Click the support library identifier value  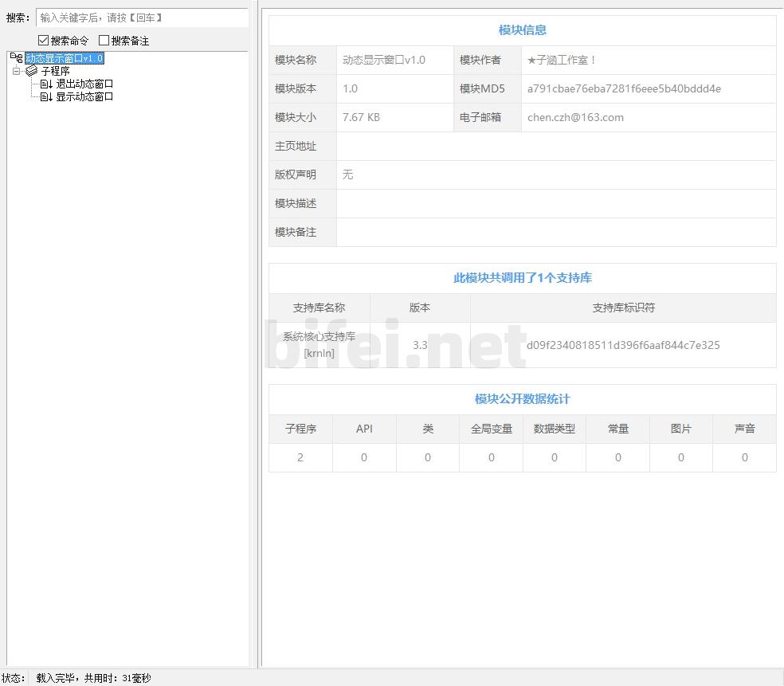coord(622,345)
